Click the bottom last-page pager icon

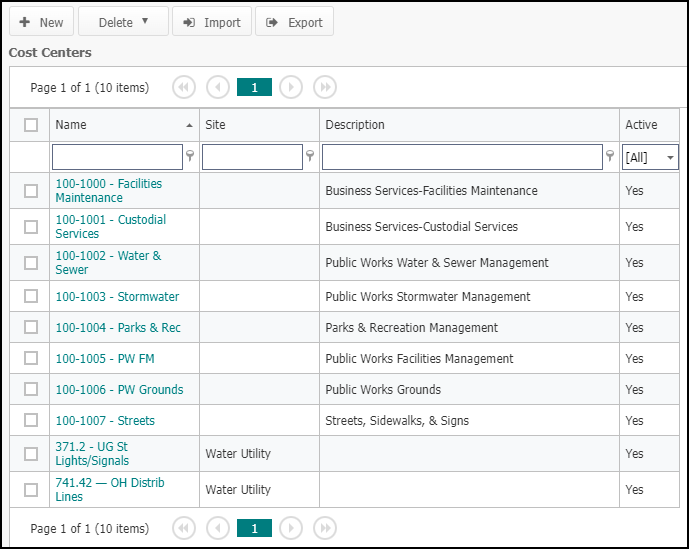(325, 528)
